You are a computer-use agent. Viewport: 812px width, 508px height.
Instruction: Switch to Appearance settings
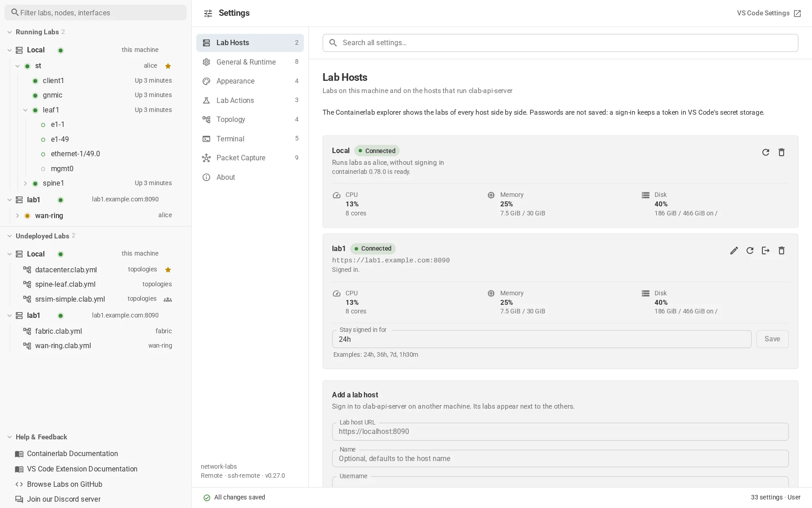tap(250, 81)
